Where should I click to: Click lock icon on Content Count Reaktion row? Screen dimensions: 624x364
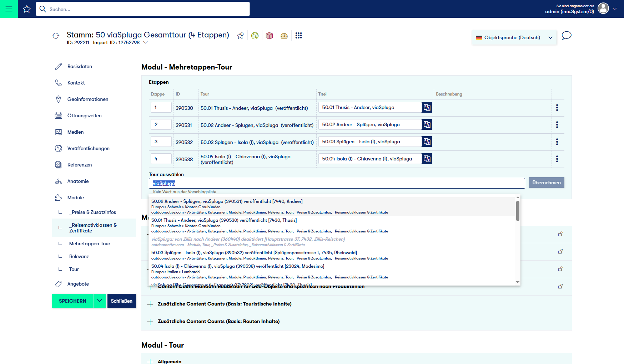pos(560,286)
